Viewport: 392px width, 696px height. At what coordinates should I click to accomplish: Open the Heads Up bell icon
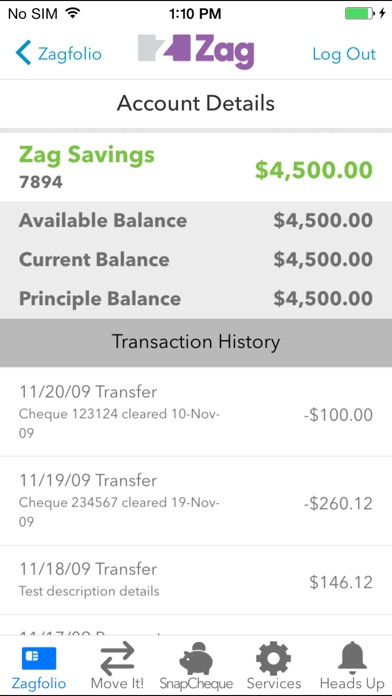coord(352,658)
